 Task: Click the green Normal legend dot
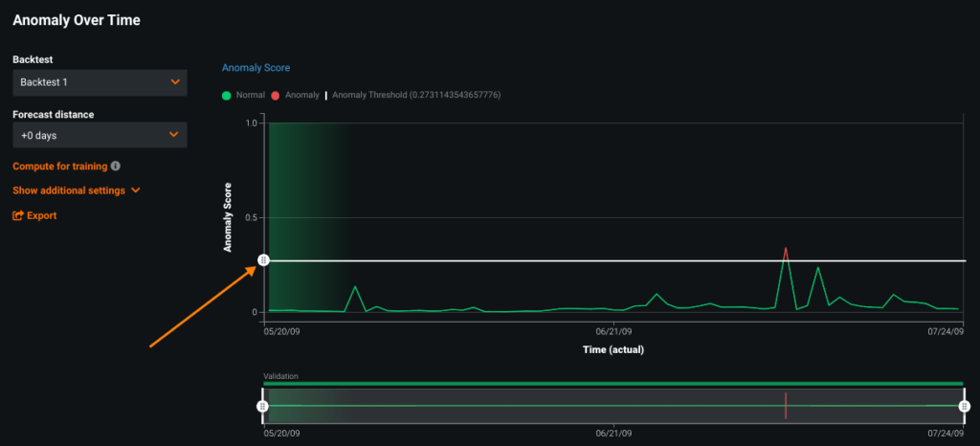click(227, 96)
